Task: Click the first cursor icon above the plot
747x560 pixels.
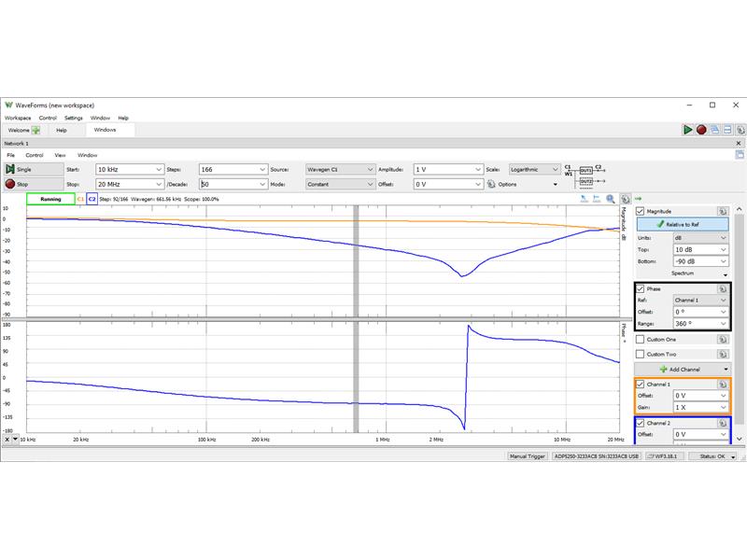Action: click(585, 199)
